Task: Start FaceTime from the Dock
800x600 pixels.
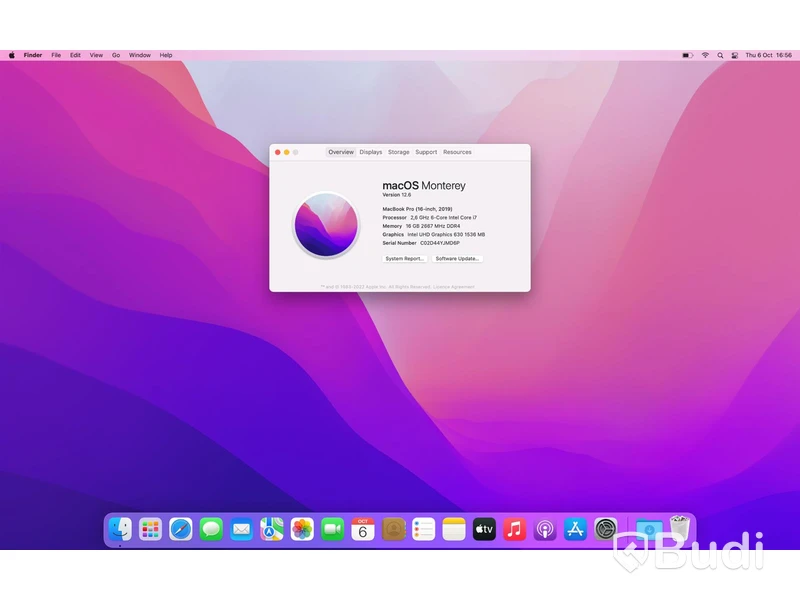Action: coord(333,529)
